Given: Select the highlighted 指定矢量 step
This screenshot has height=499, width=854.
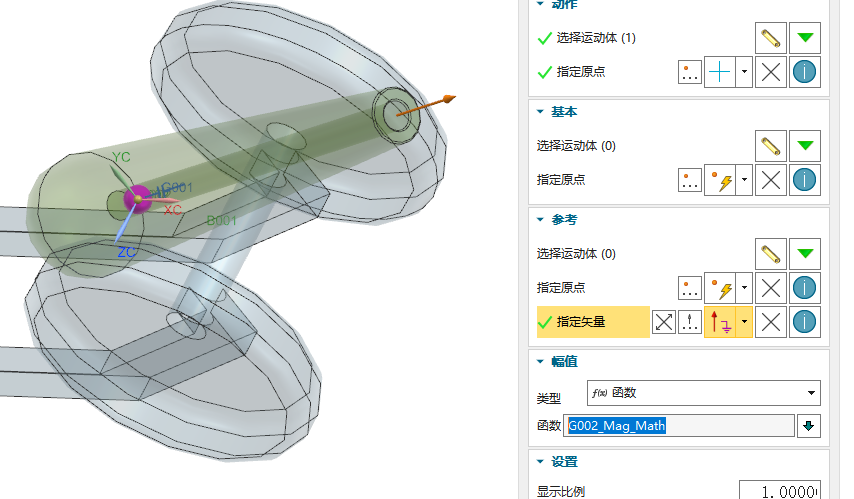Looking at the screenshot, I should coord(594,322).
